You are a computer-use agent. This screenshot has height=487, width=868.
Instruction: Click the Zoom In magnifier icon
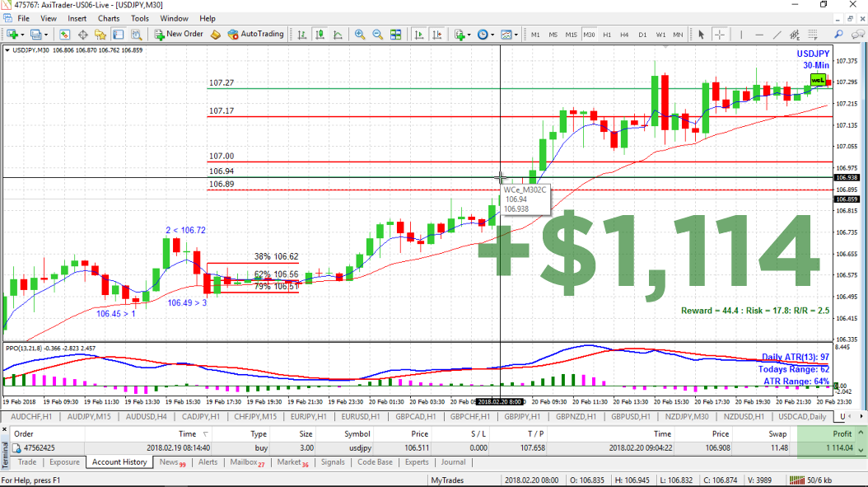coord(360,35)
